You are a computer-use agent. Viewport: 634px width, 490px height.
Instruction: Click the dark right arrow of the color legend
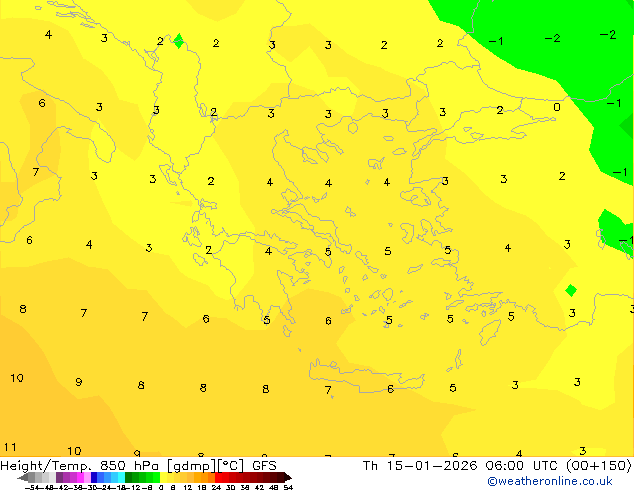(x=288, y=478)
